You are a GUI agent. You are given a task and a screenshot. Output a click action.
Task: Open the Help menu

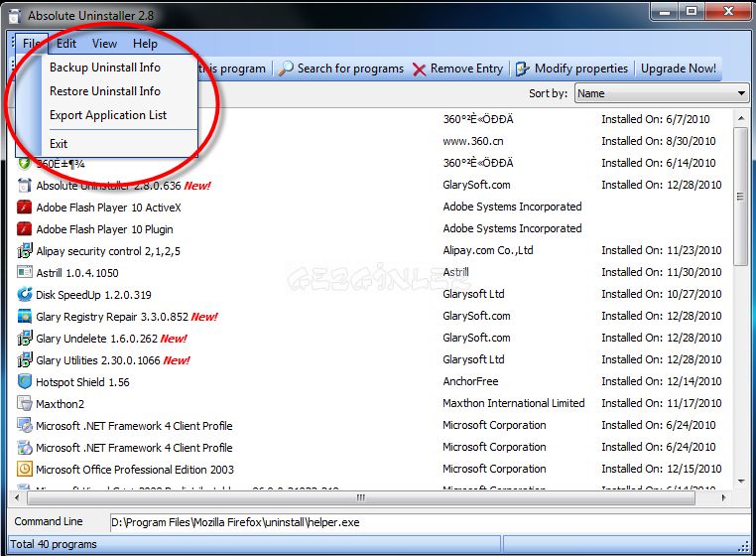pyautogui.click(x=145, y=44)
